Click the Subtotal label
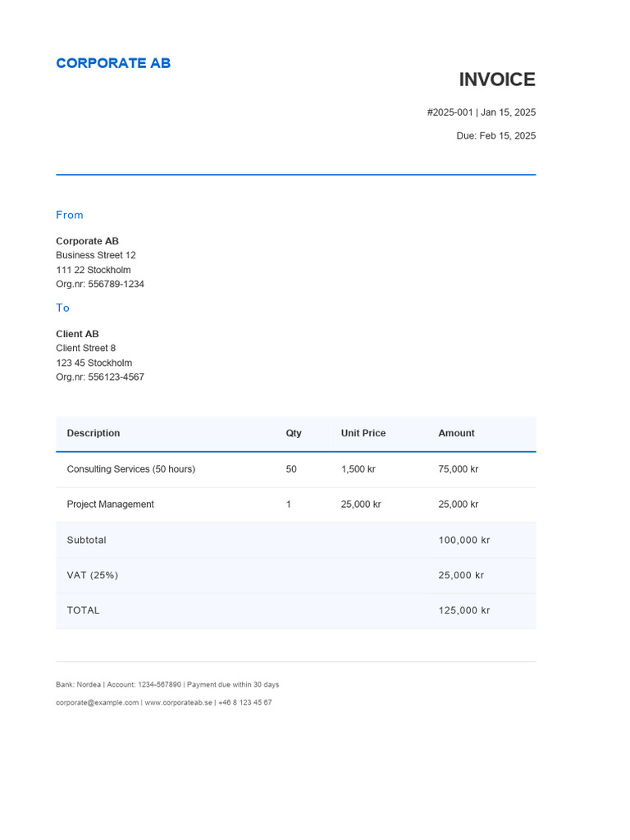The image size is (630, 840). 87,540
